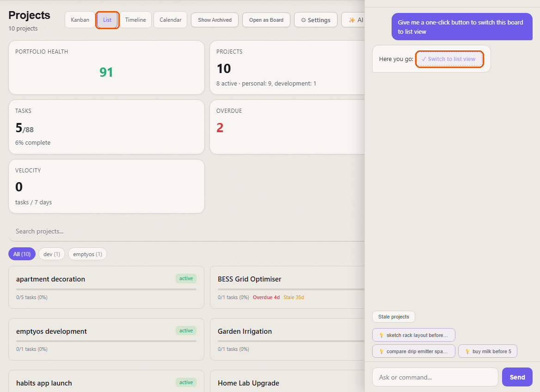Click emptyos development progress bar
The image size is (540, 392).
tap(106, 341)
